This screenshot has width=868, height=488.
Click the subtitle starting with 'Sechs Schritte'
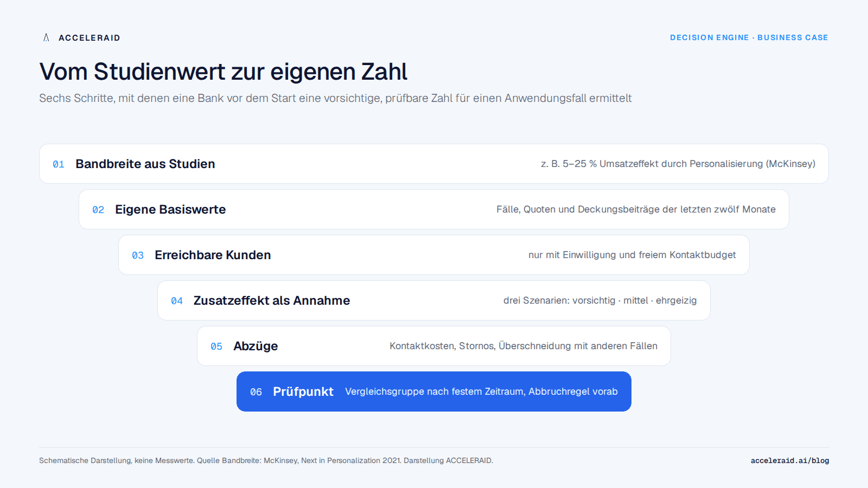tap(335, 98)
